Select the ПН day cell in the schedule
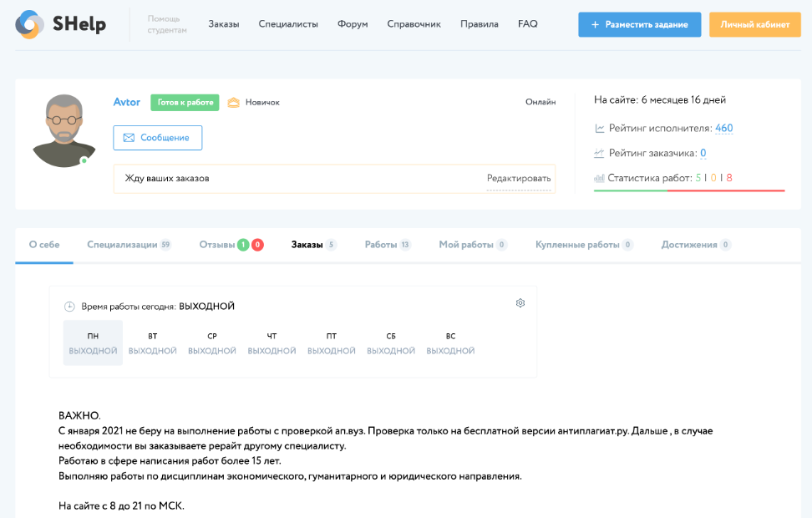 tap(93, 343)
